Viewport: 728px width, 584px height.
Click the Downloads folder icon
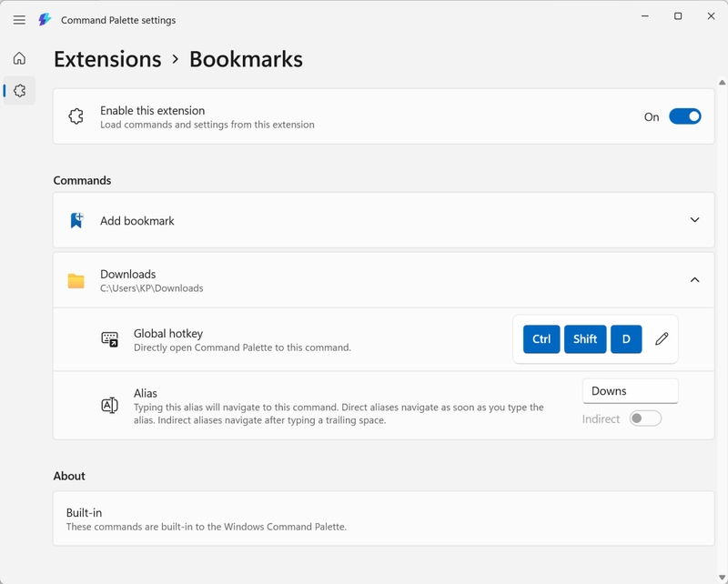tap(76, 280)
